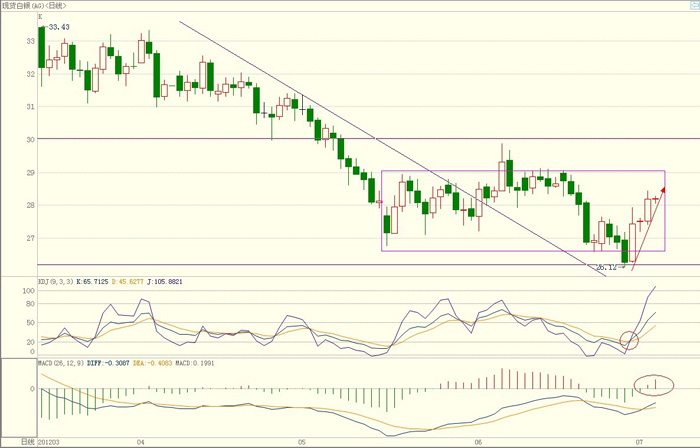Click the price axis label 32

tap(30, 74)
